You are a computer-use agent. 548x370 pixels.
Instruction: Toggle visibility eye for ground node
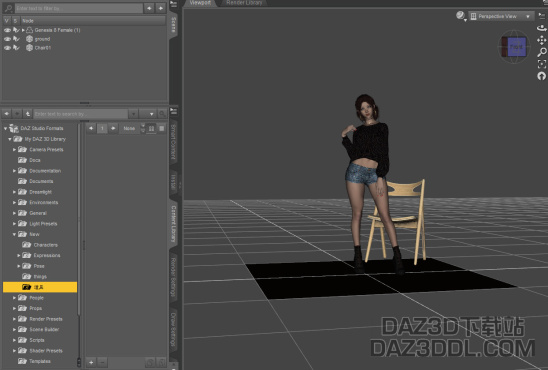click(x=7, y=39)
